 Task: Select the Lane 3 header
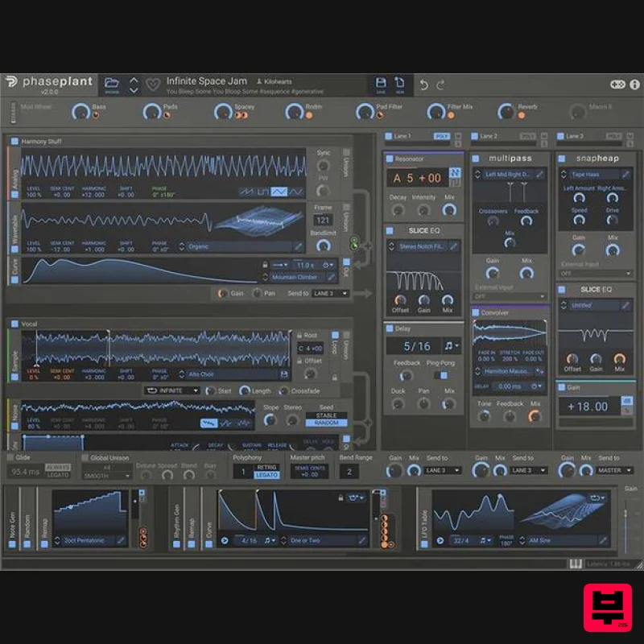(x=575, y=136)
